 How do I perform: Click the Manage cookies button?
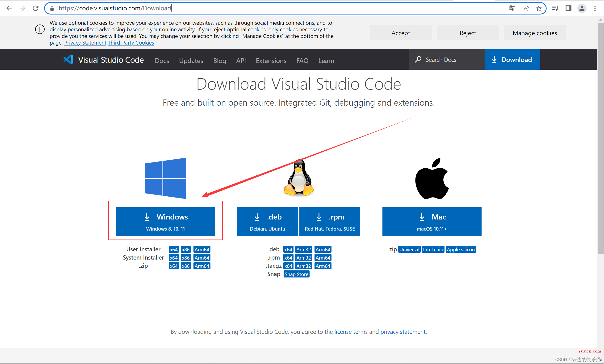point(535,33)
